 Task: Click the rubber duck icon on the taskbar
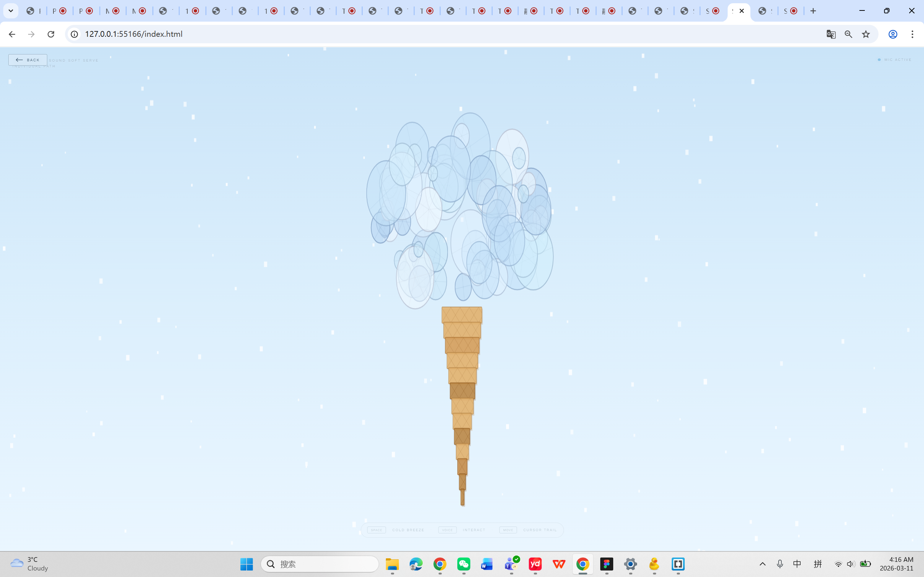[x=654, y=564]
